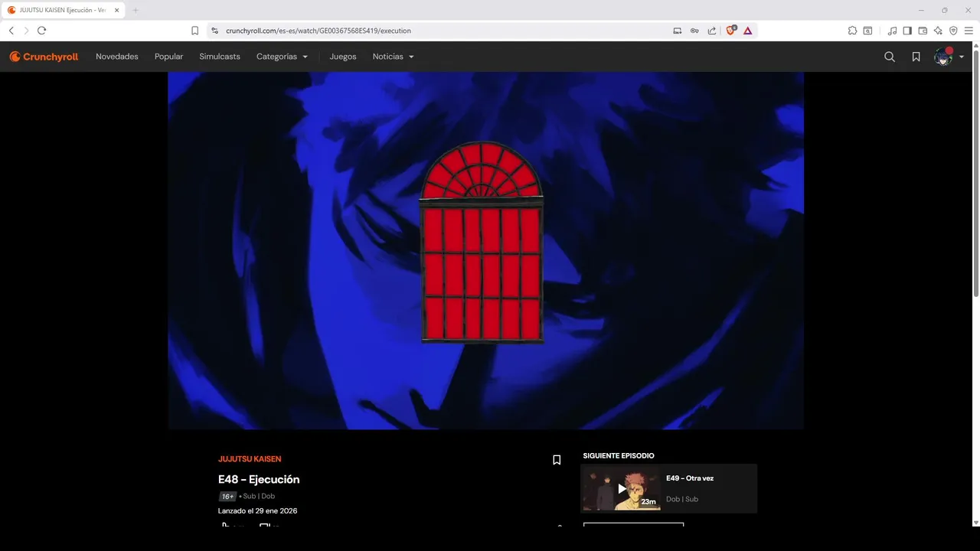Viewport: 980px width, 551px height.
Task: Open the Crunchyroll watchlist bookmark icon
Action: click(x=916, y=57)
